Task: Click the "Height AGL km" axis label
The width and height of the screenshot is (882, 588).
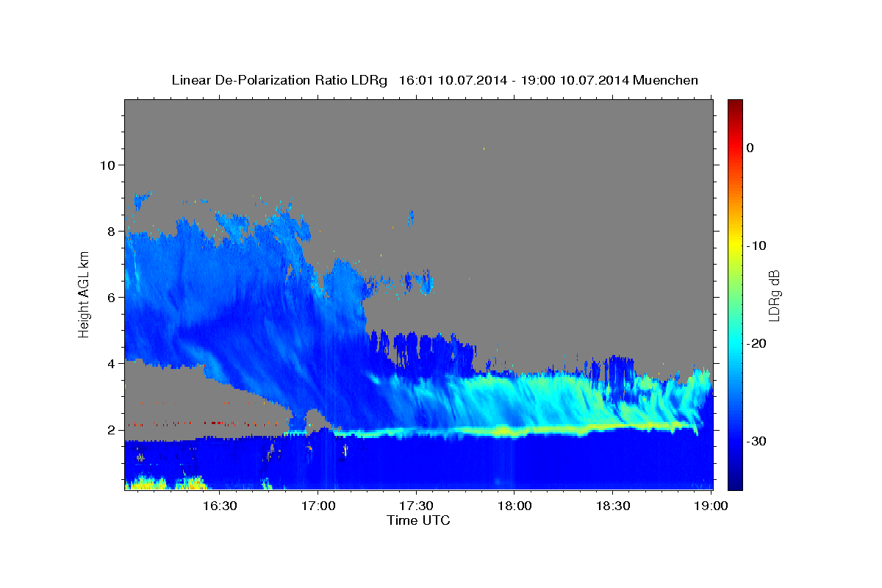Action: tap(84, 294)
